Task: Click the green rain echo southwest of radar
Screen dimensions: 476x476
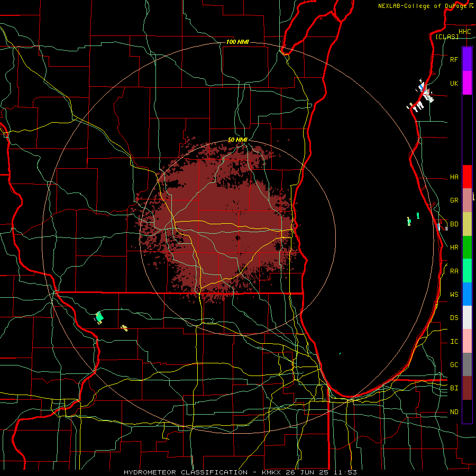Action: [x=99, y=317]
